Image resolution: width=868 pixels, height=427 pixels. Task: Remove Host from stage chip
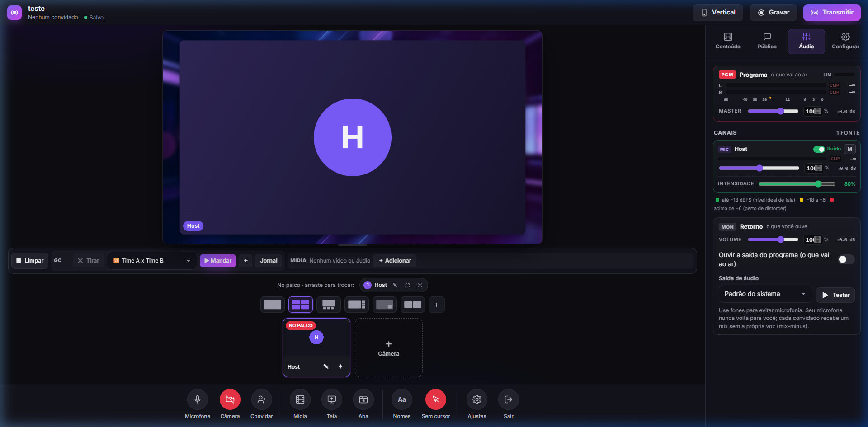pyautogui.click(x=420, y=285)
